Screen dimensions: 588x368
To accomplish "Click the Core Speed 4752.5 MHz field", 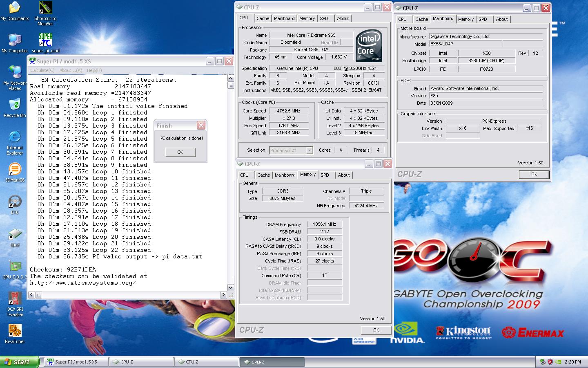I will pyautogui.click(x=289, y=111).
